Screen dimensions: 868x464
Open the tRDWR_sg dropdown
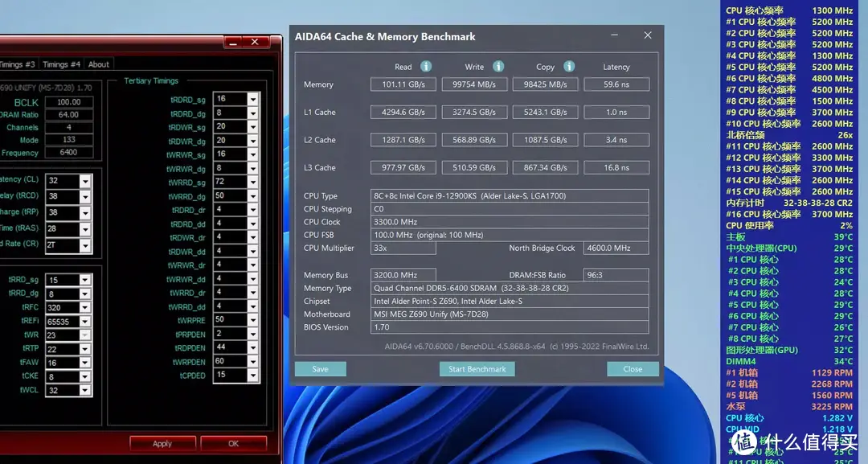tap(253, 127)
